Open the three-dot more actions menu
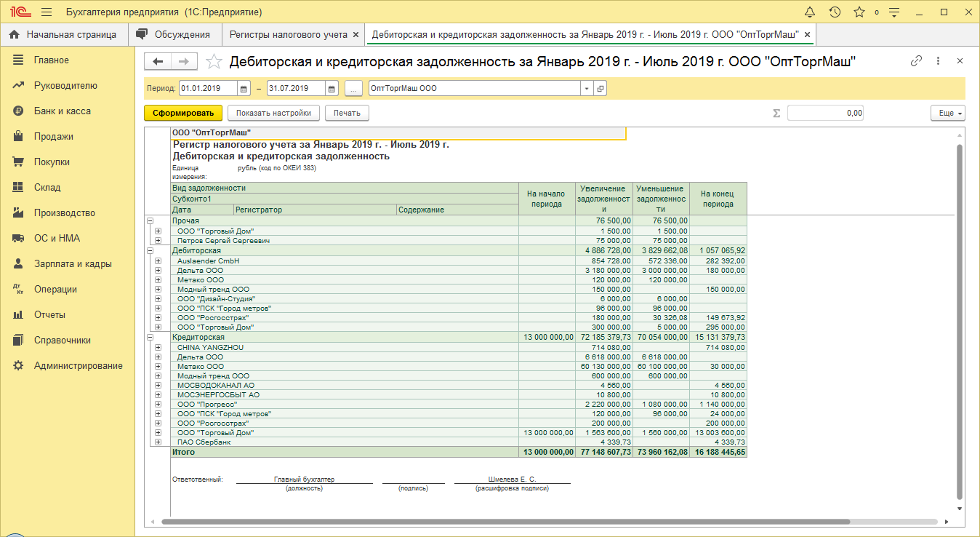 (x=939, y=62)
